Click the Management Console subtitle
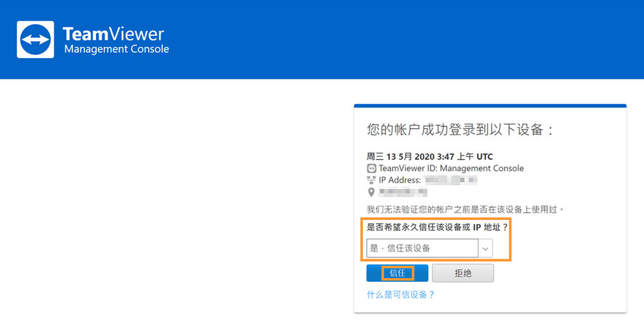The width and height of the screenshot is (644, 327). click(117, 49)
